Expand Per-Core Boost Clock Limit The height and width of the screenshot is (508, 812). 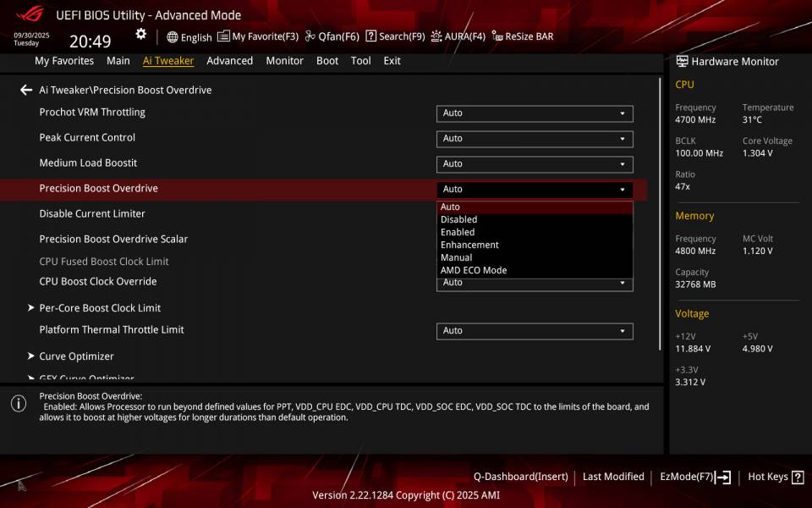click(100, 307)
